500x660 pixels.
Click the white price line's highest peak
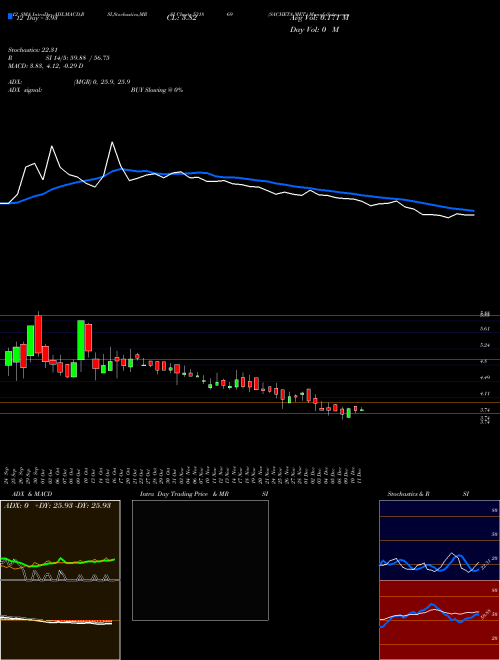tap(112, 143)
